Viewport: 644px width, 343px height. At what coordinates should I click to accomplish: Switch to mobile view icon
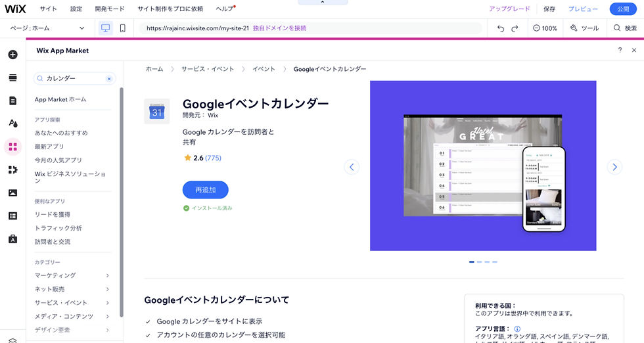pos(122,28)
